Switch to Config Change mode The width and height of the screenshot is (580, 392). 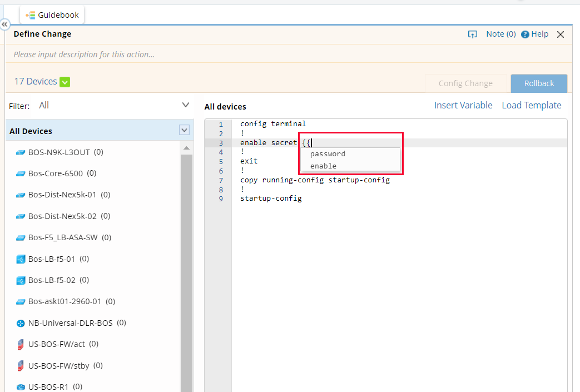point(466,83)
